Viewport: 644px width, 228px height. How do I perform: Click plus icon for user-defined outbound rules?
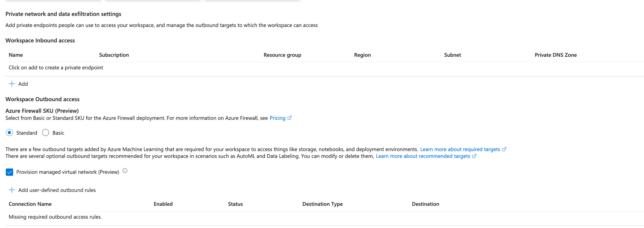[12, 190]
